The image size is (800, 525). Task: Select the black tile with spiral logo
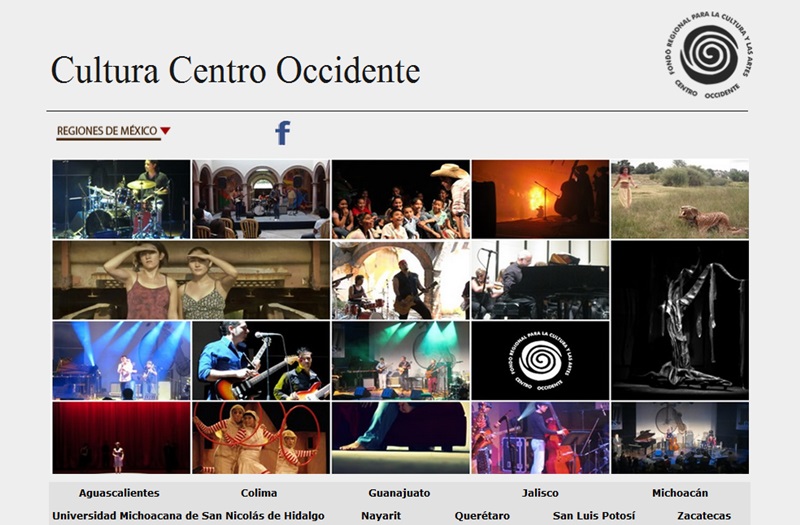[x=540, y=360]
